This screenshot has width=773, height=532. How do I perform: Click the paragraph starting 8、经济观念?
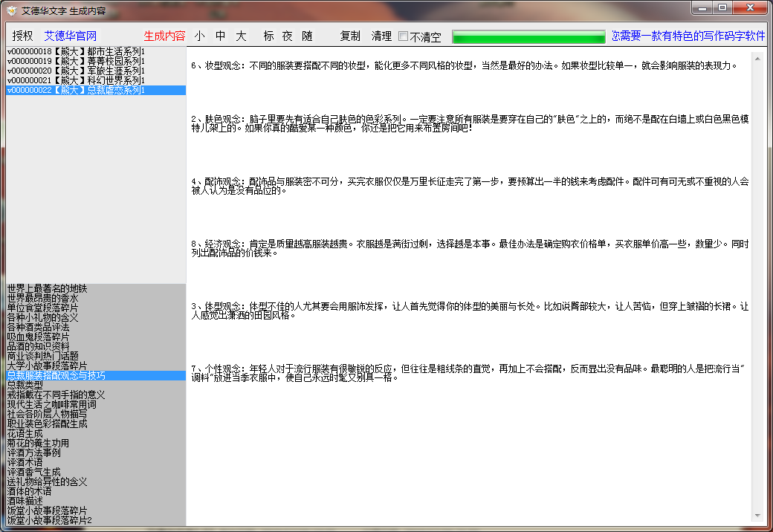point(470,248)
